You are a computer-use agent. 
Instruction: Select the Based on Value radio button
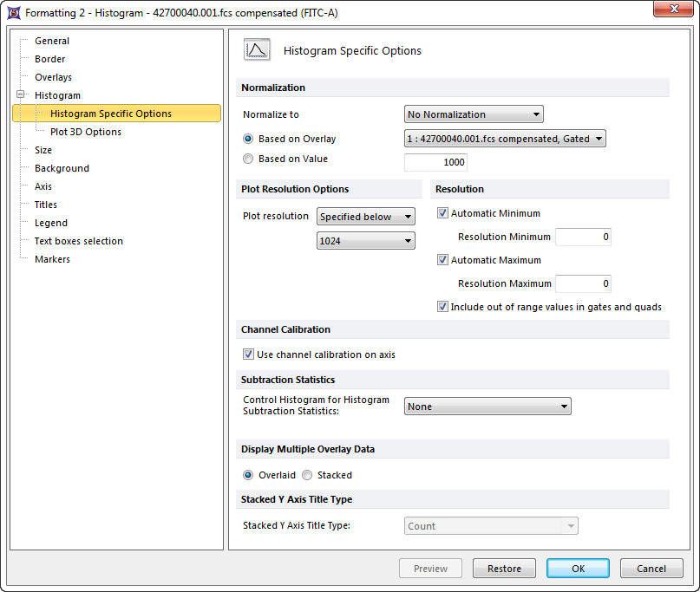point(249,159)
